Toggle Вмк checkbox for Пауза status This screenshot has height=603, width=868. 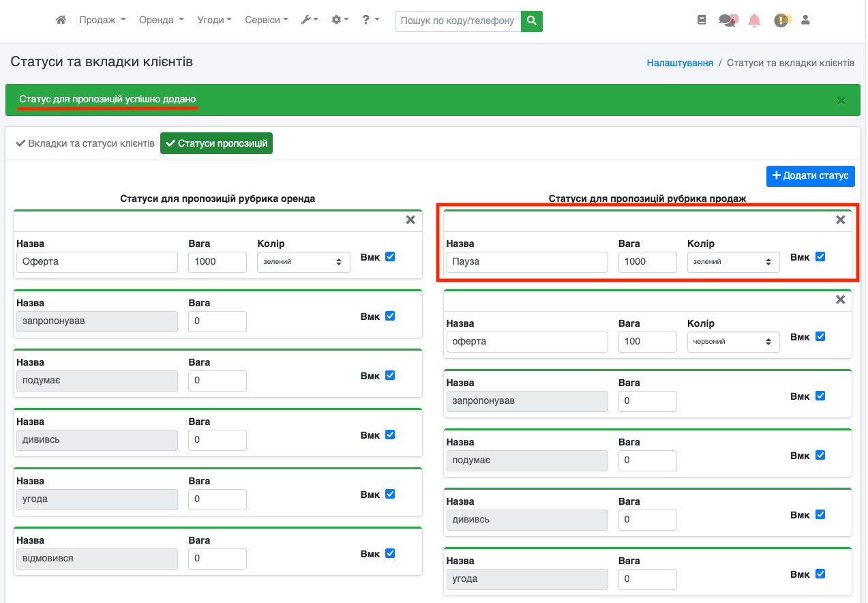pos(820,257)
